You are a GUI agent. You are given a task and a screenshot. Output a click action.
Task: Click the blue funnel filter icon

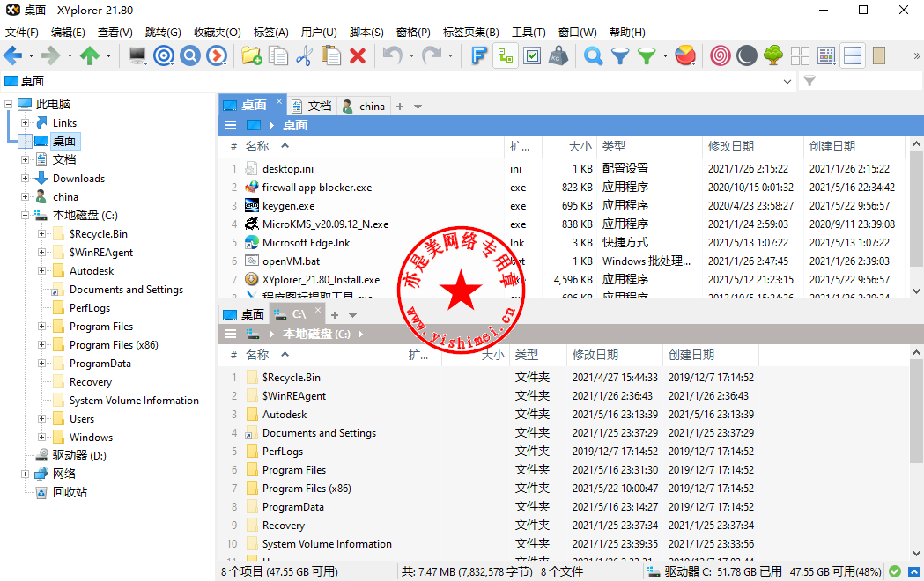620,56
